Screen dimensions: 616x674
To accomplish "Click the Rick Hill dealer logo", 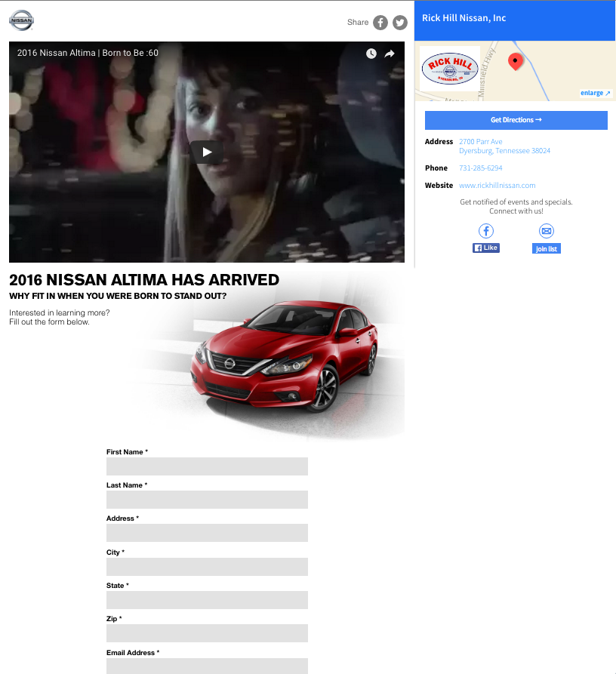I will pyautogui.click(x=450, y=69).
